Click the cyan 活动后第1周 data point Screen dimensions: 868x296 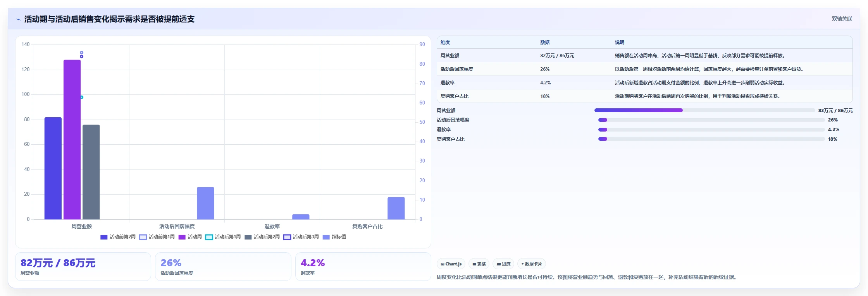coord(82,97)
